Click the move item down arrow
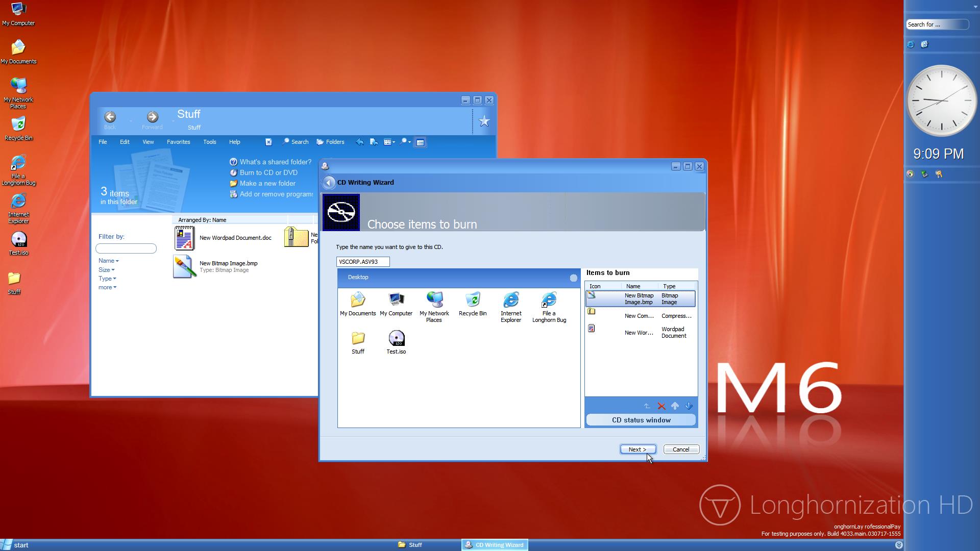 click(689, 406)
